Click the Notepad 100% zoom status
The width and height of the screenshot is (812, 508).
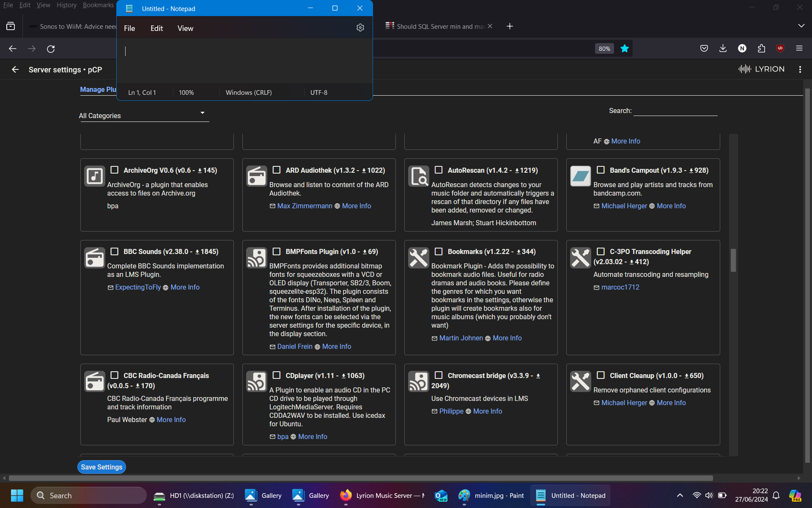tap(187, 92)
